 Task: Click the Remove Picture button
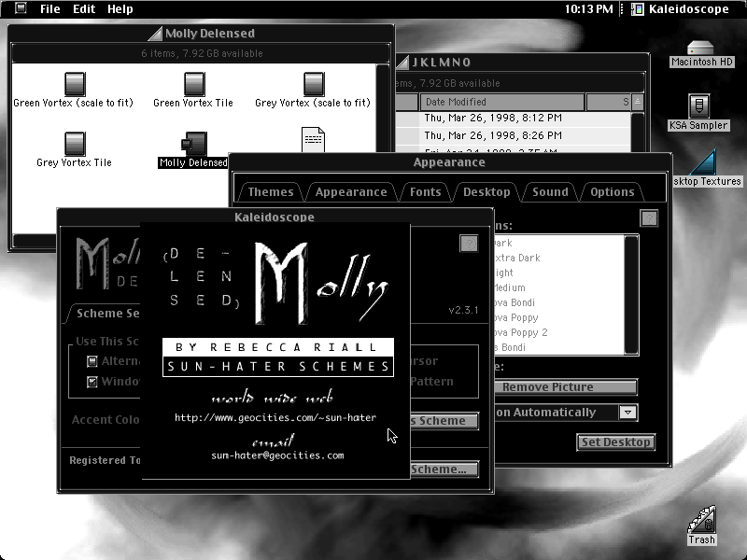click(566, 386)
